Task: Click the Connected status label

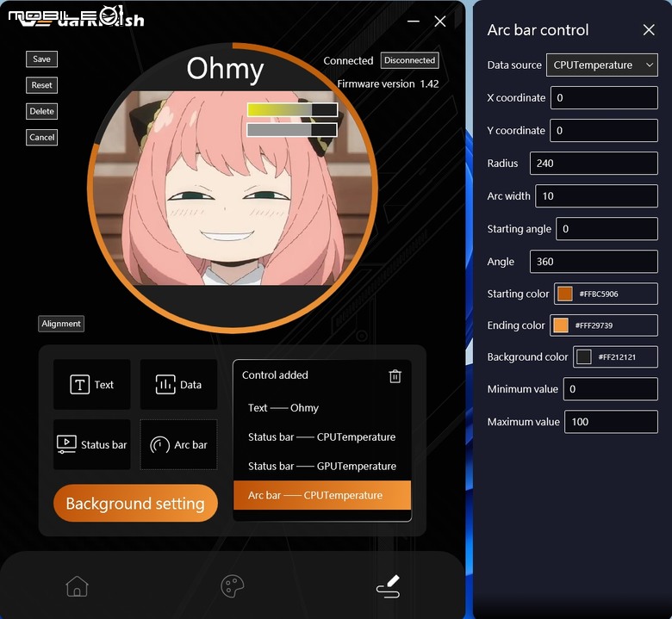Action: click(348, 61)
